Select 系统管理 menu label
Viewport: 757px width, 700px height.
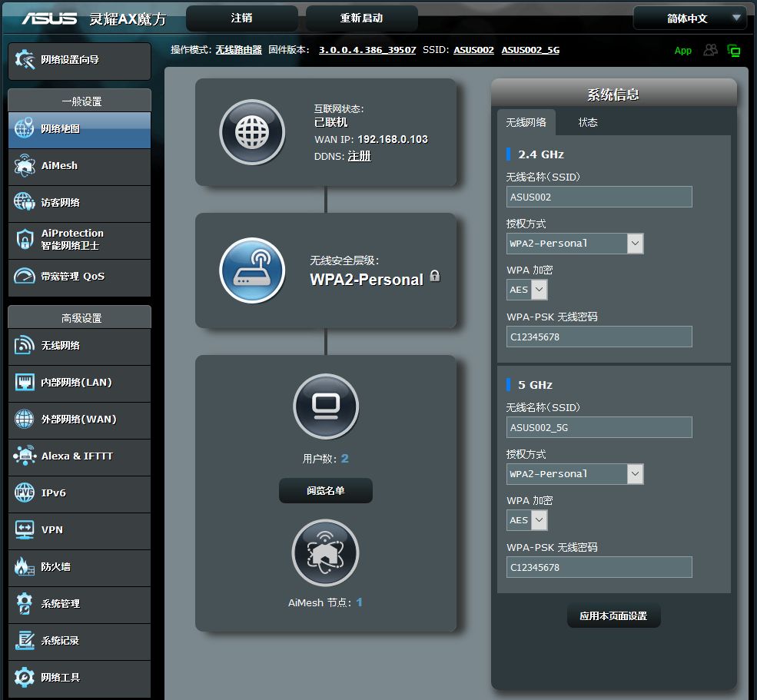pyautogui.click(x=61, y=603)
